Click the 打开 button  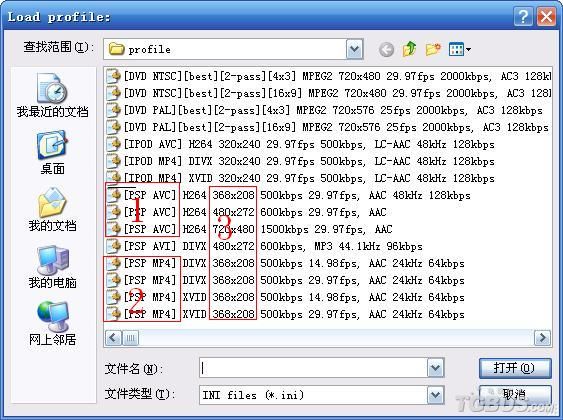(515, 368)
